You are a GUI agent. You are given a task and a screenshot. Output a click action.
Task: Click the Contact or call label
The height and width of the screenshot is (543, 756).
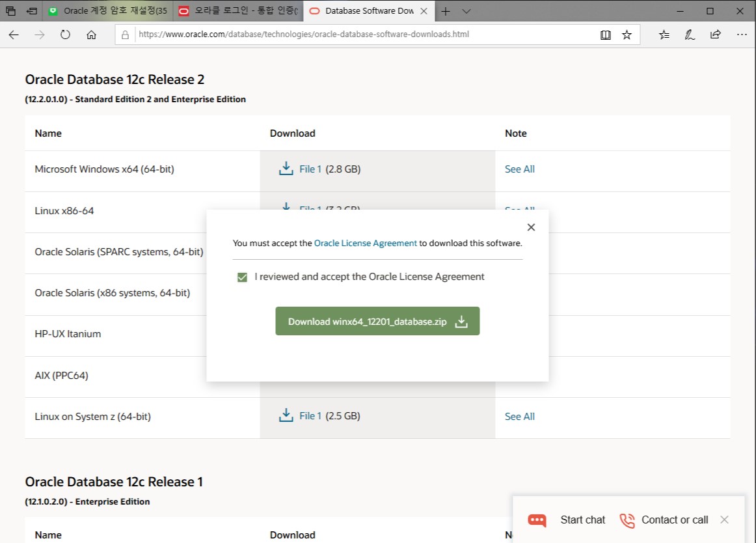point(675,520)
